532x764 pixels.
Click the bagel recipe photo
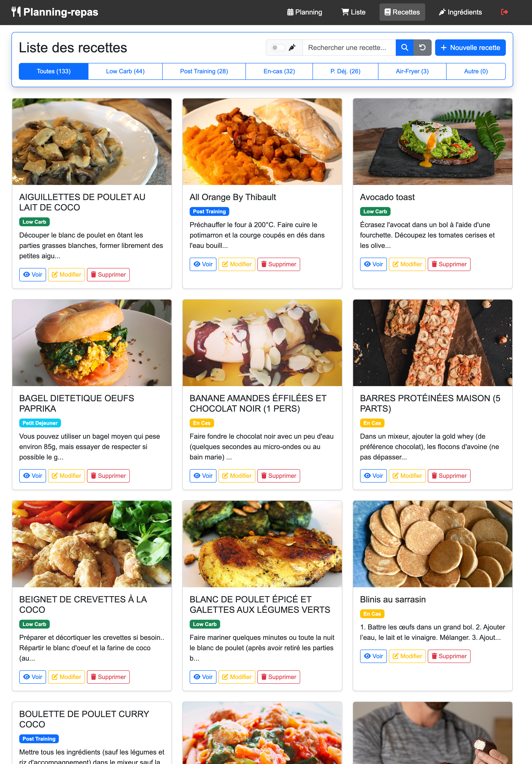[92, 343]
